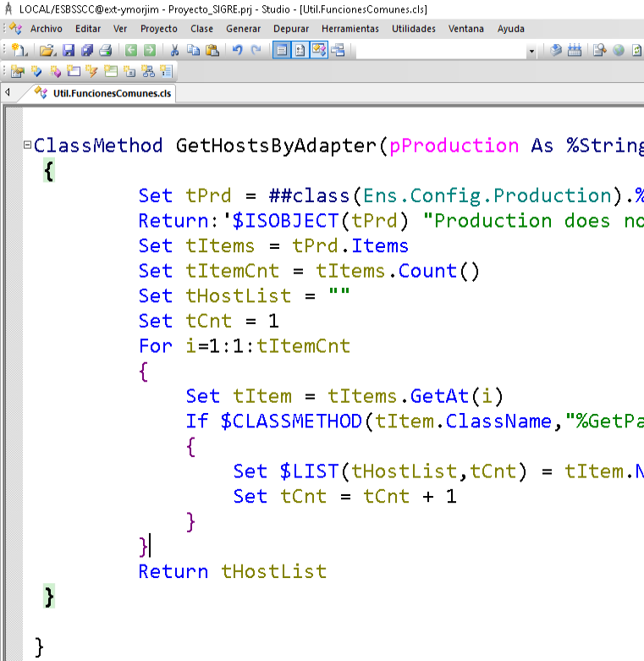Go back with the green left arrow

point(131,51)
